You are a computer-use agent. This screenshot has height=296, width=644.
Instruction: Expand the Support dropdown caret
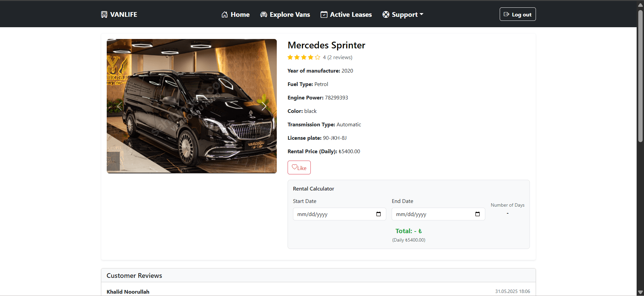[422, 14]
